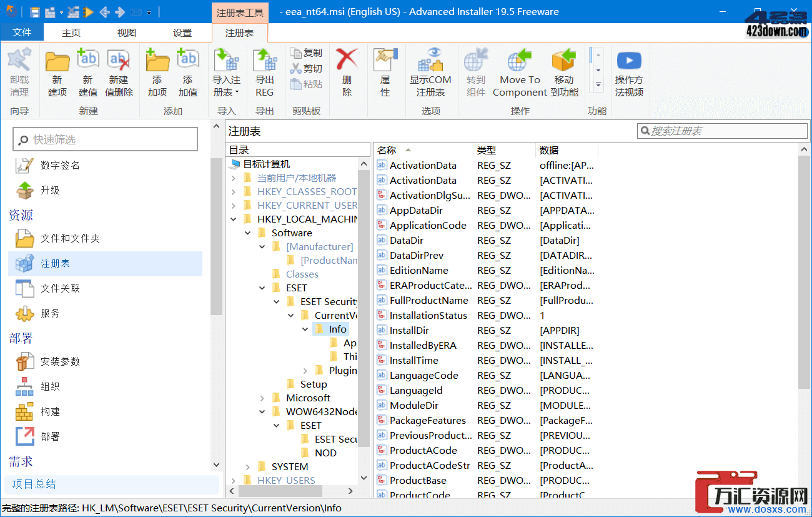Expand the Microsoft tree node
The width and height of the screenshot is (812, 517).
pos(262,398)
